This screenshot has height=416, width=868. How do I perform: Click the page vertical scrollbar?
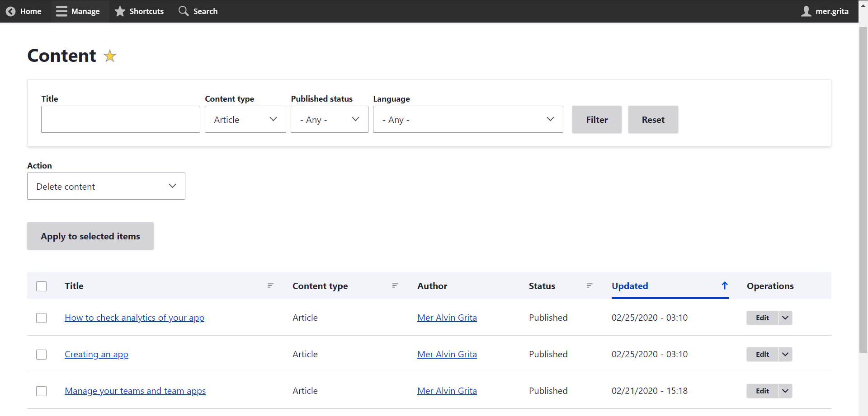(x=863, y=190)
